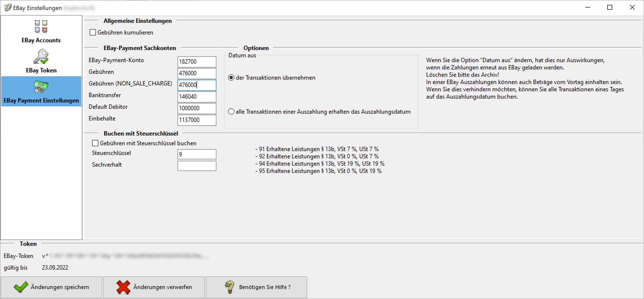Open the EBay Token section
The height and width of the screenshot is (299, 644).
41,70
